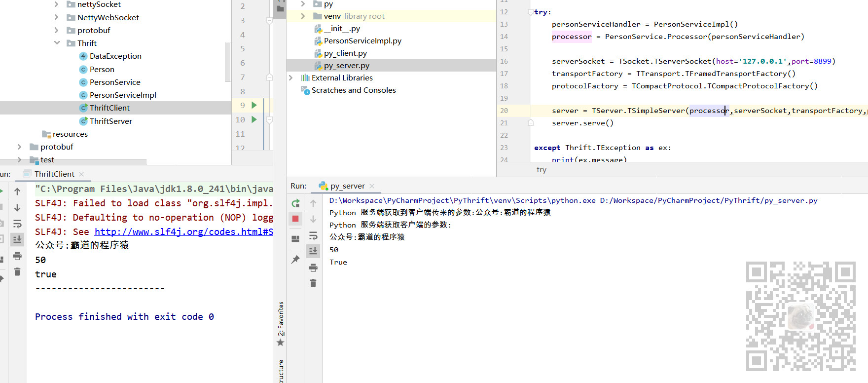Select ThriftClient in project tree
The height and width of the screenshot is (383, 868).
109,108
